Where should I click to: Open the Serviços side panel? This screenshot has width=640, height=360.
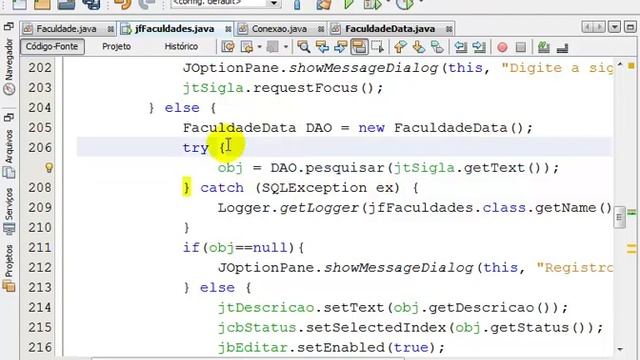tap(9, 211)
